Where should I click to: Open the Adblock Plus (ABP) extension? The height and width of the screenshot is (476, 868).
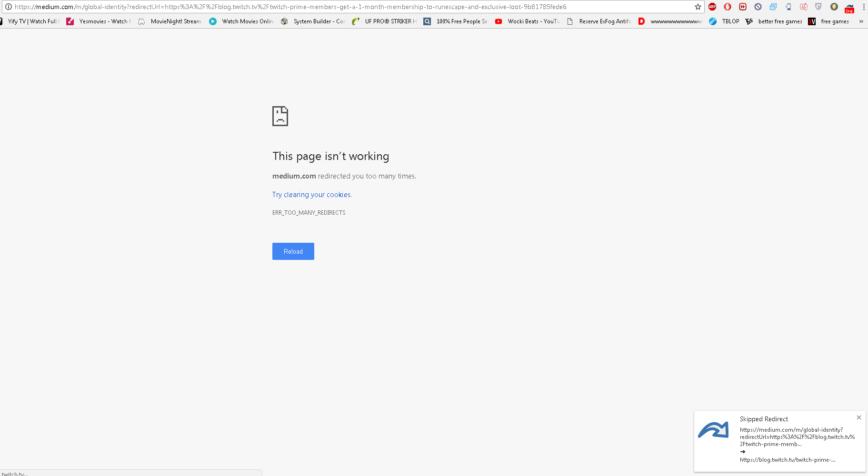coord(712,7)
